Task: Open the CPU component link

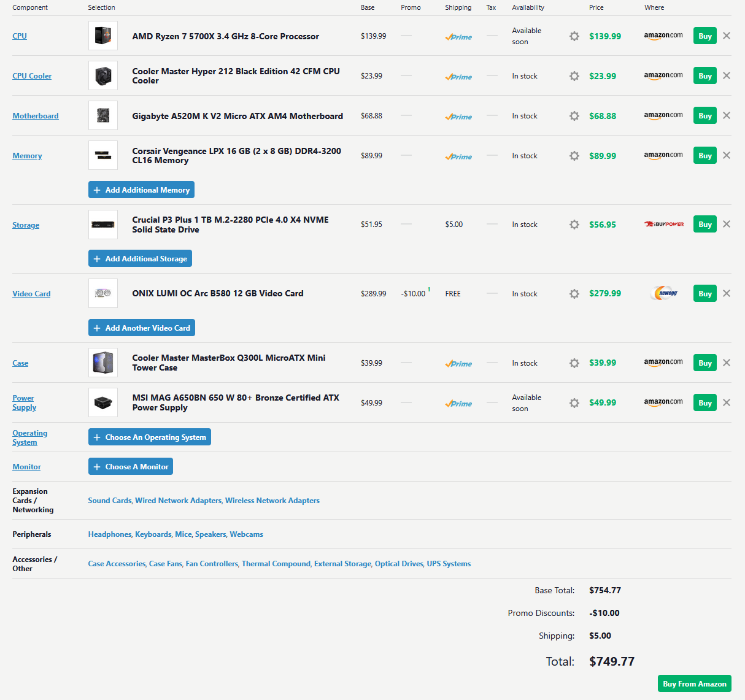Action: 20,36
